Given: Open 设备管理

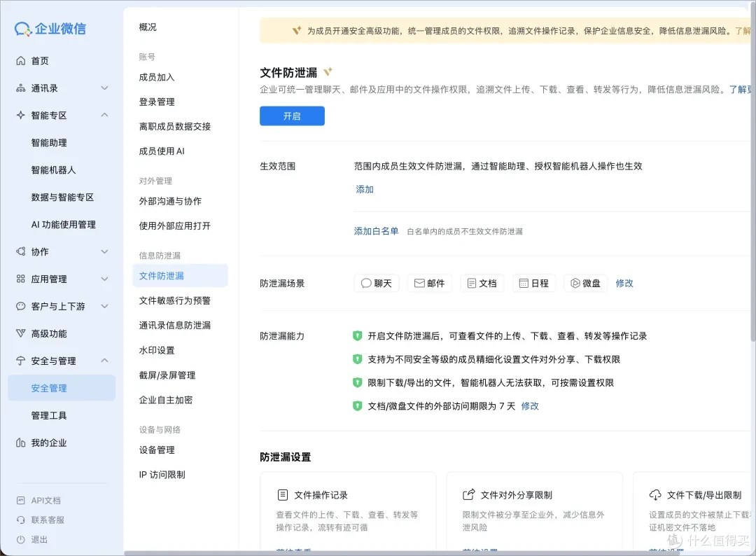Looking at the screenshot, I should 157,450.
